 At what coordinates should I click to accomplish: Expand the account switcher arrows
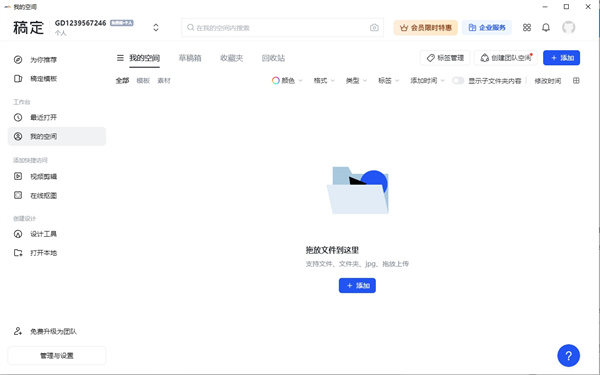pyautogui.click(x=156, y=28)
